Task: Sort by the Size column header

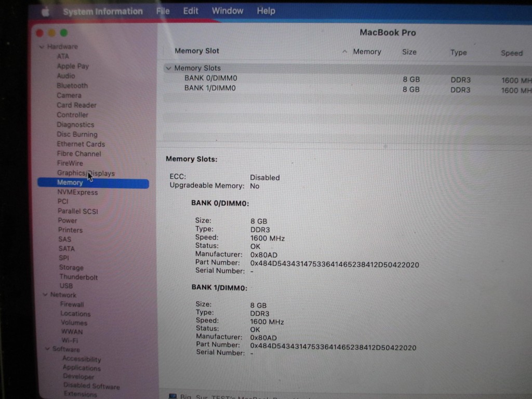Action: click(x=409, y=52)
